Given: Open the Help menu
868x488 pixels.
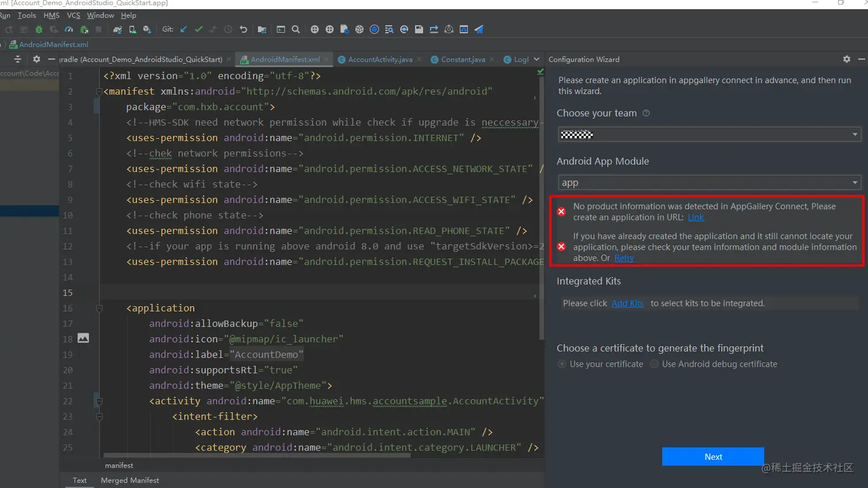Looking at the screenshot, I should point(129,16).
